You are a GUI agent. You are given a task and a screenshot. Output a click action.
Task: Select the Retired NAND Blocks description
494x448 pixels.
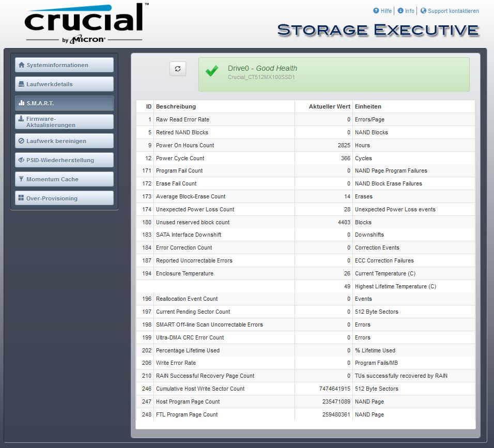pyautogui.click(x=182, y=132)
